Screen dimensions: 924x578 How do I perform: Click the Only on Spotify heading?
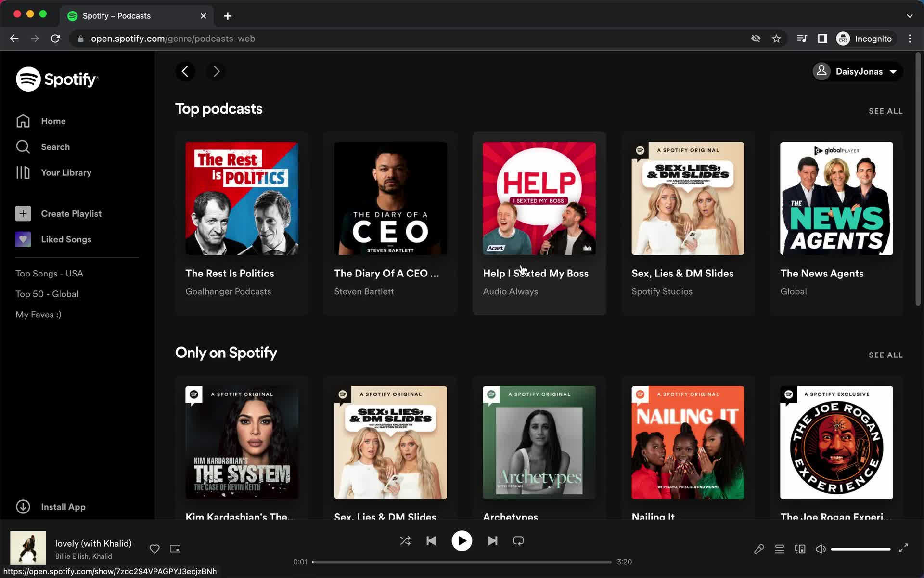click(226, 353)
